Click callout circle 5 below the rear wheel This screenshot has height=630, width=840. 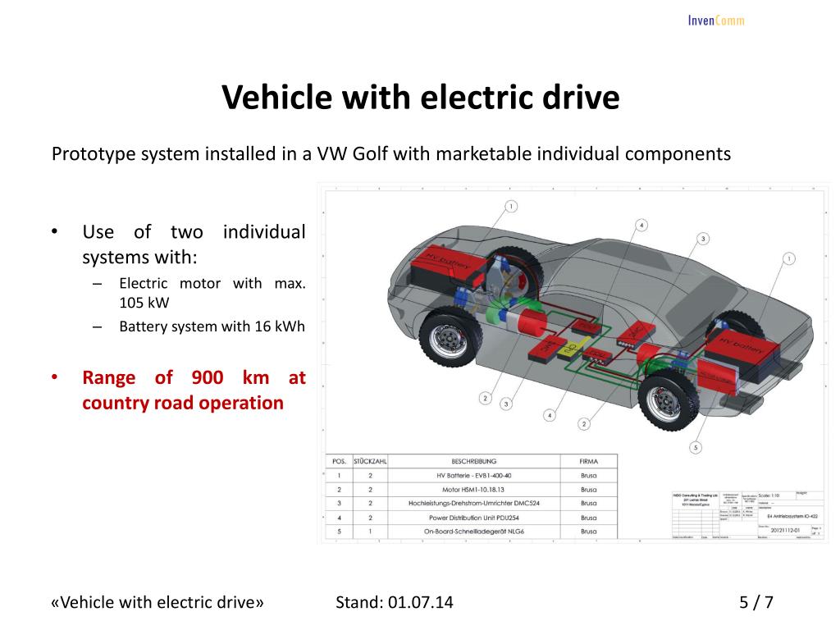tap(696, 448)
